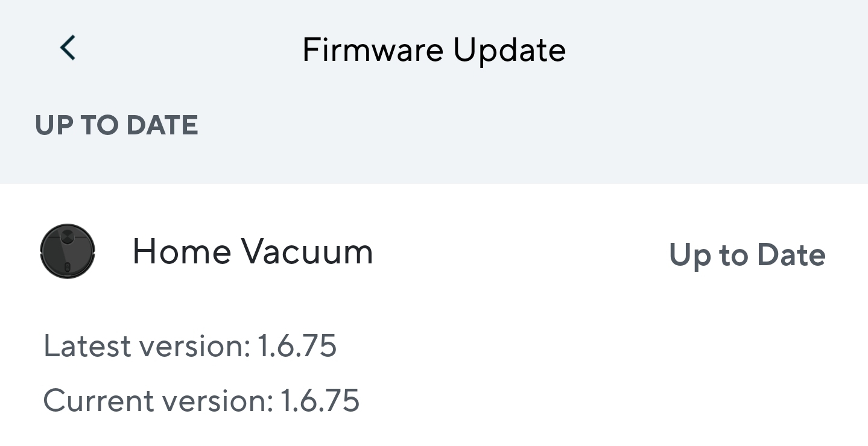868x446 pixels.
Task: Click the black robot vacuum device icon
Action: 68,251
